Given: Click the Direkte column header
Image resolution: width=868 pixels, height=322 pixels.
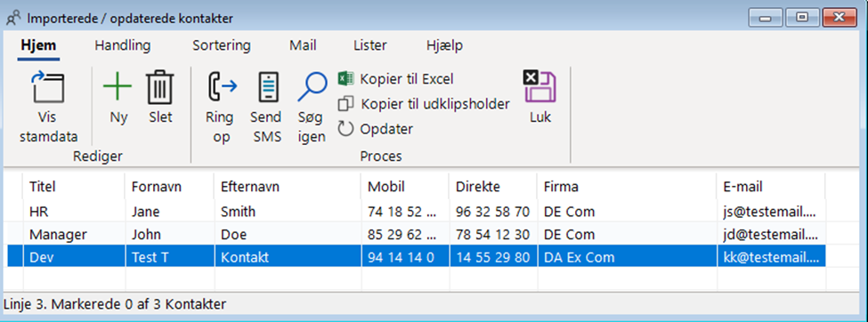Looking at the screenshot, I should tap(492, 187).
